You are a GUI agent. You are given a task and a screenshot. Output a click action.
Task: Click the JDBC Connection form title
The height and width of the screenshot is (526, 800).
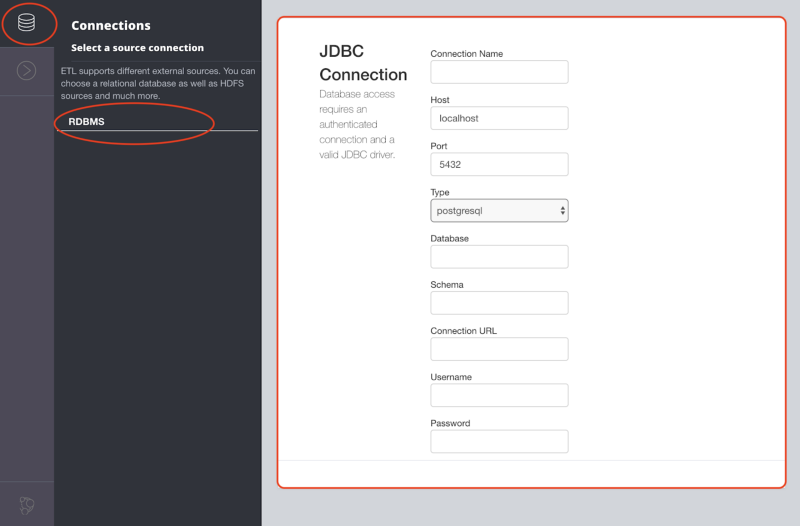point(363,63)
